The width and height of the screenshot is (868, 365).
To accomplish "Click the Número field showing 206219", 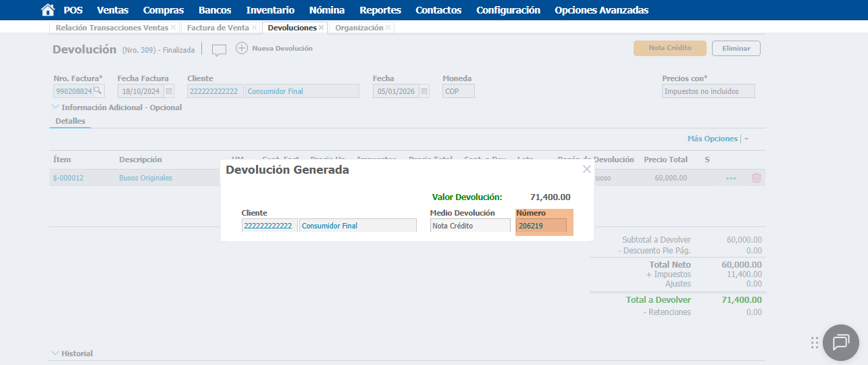I will coord(540,226).
